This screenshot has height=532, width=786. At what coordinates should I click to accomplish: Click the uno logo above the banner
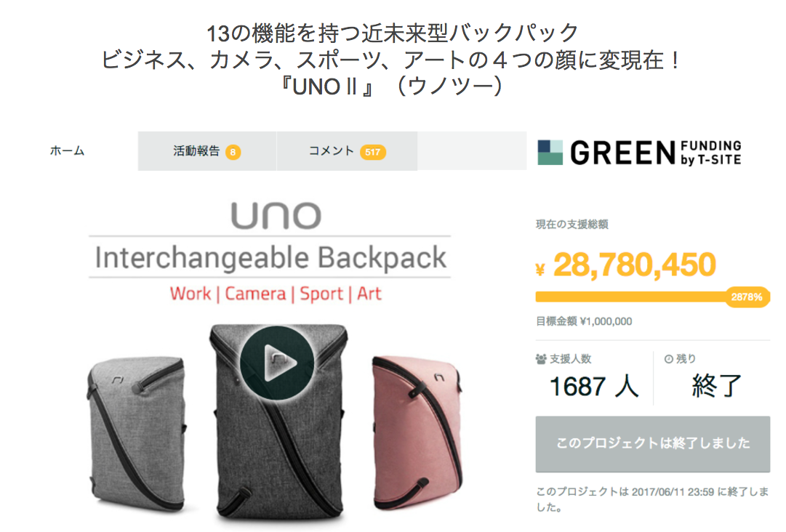(276, 215)
